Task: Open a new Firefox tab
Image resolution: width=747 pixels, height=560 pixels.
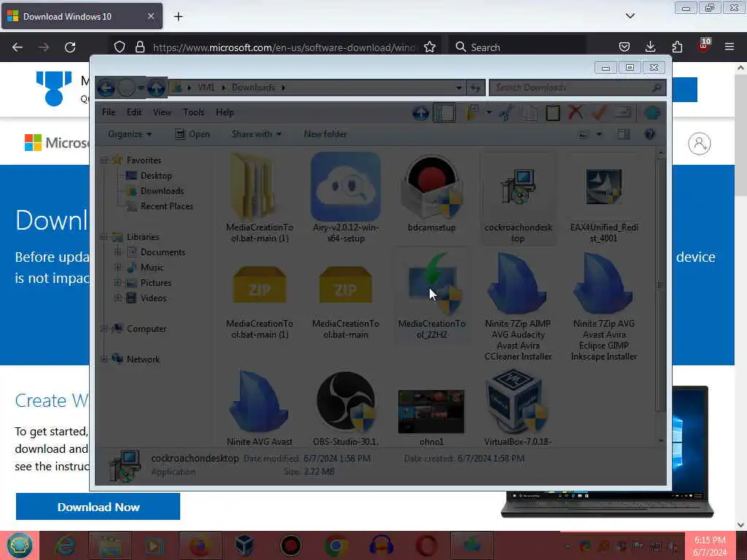Action: click(178, 17)
